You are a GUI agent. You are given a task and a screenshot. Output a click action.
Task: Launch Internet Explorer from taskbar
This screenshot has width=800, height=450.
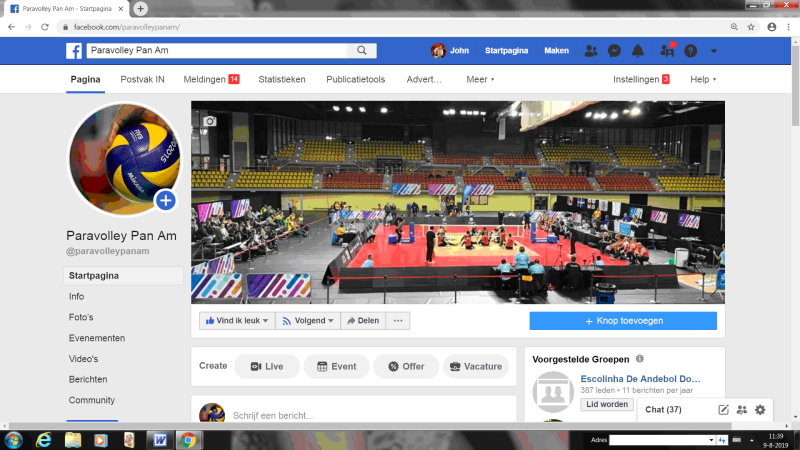pos(44,440)
